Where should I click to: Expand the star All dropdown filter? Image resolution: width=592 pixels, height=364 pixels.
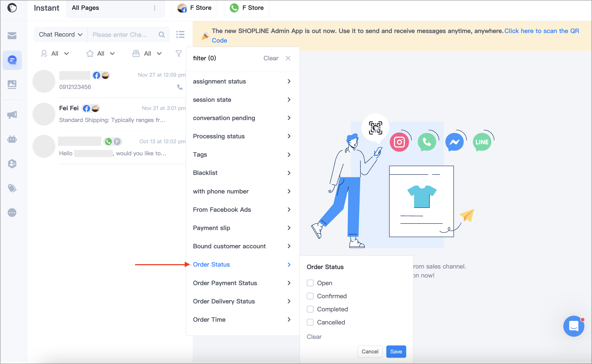(100, 53)
